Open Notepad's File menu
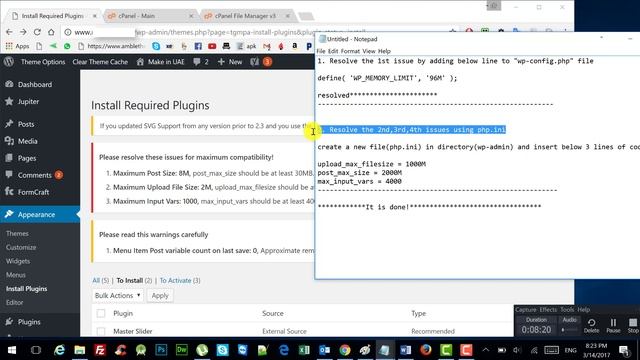 (x=321, y=51)
